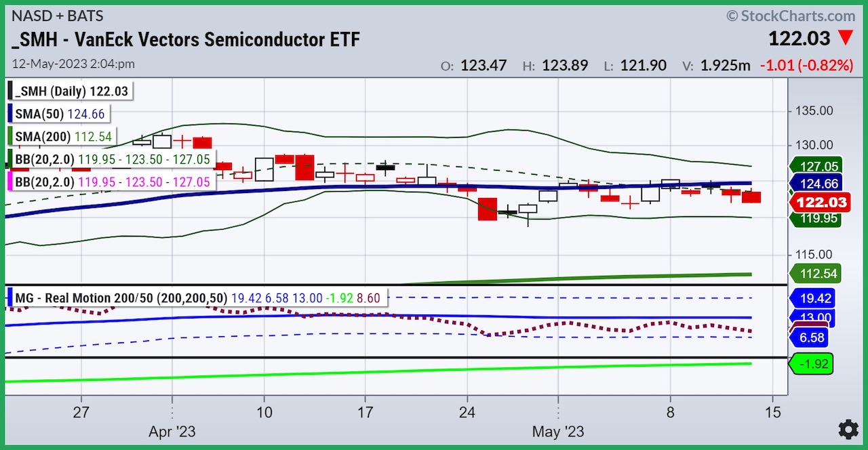
Task: Click the May '23 axis label
Action: click(x=557, y=431)
